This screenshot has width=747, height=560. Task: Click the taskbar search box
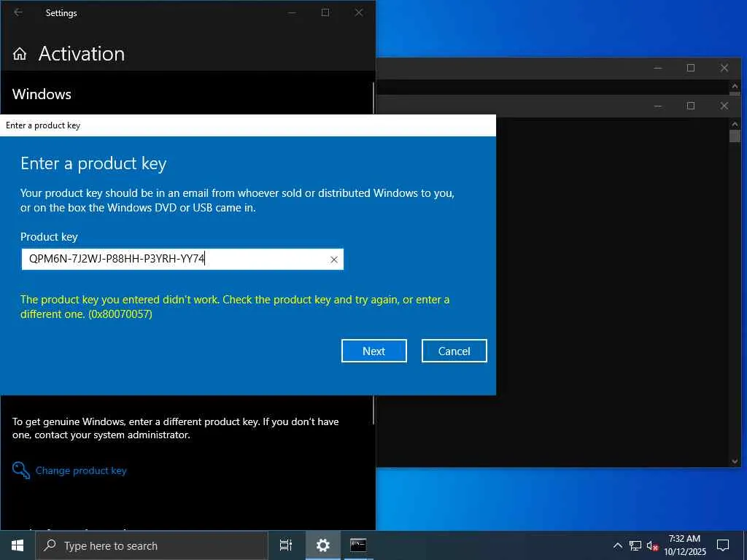[x=152, y=545]
